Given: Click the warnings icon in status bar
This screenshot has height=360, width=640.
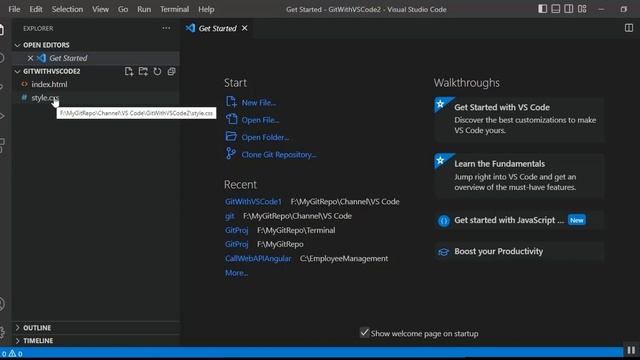Looking at the screenshot, I should click(12, 353).
